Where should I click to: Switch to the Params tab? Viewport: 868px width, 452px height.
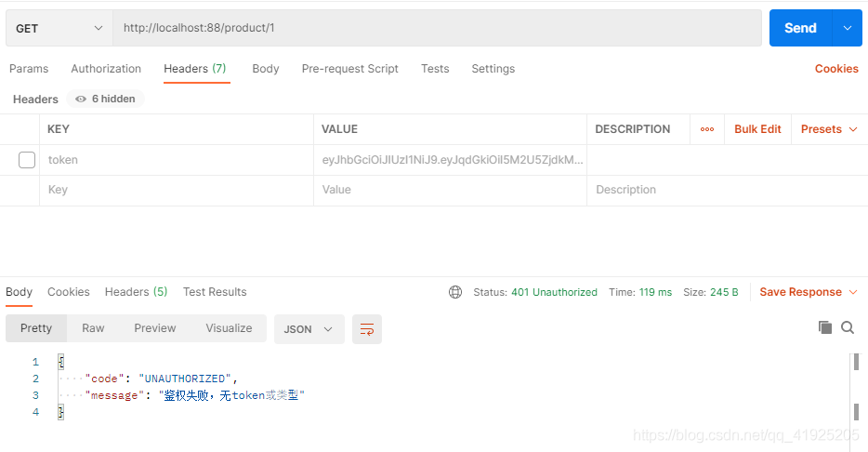29,69
